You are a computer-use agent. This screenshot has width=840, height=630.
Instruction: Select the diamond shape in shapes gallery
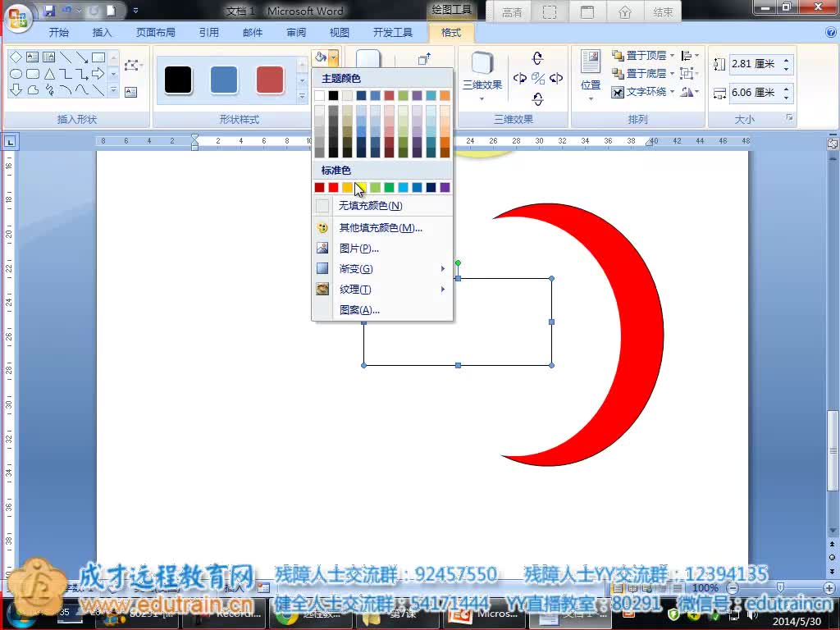pos(16,57)
